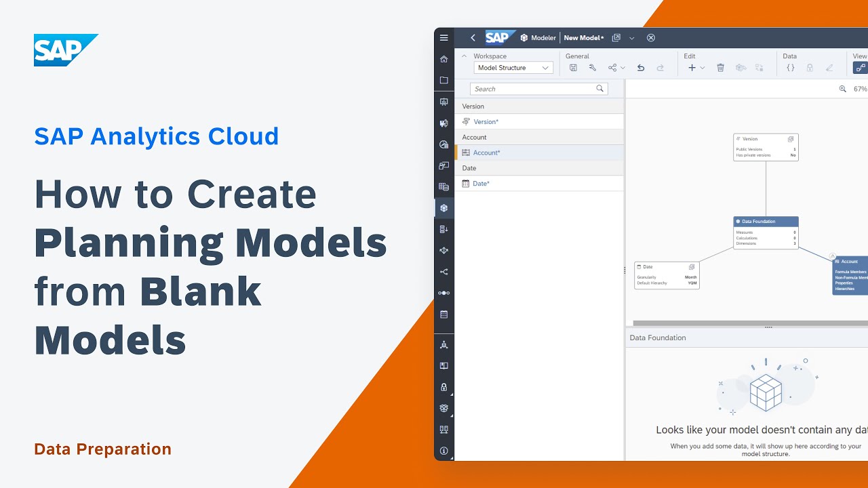Open Datasets table icon in sidebar
Image resolution: width=868 pixels, height=488 pixels.
[444, 186]
